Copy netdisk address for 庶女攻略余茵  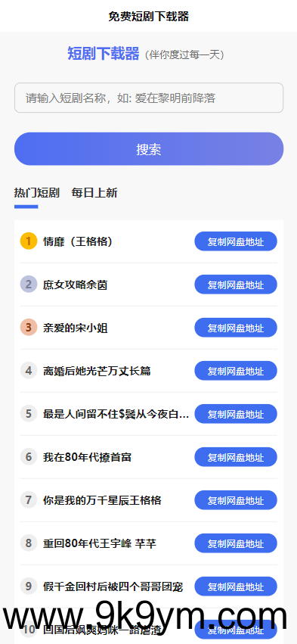point(236,285)
